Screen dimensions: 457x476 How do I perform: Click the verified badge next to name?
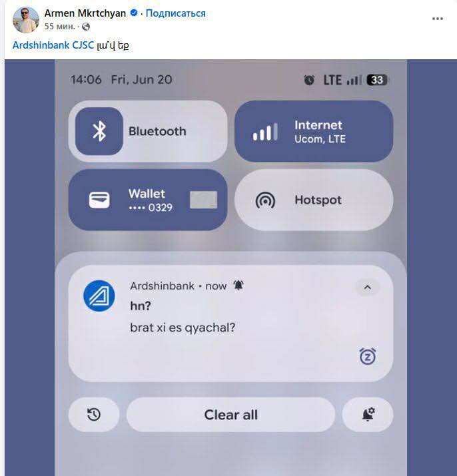134,13
